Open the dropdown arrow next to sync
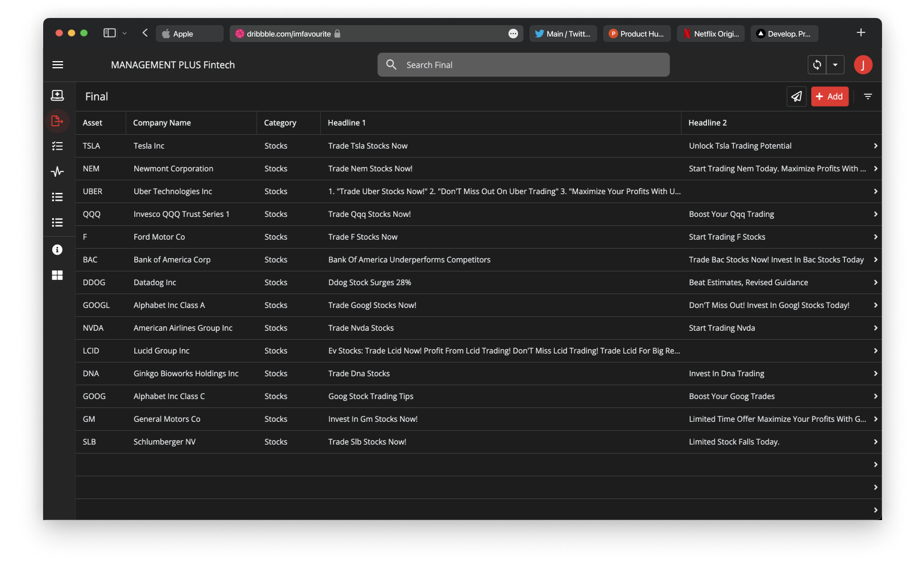The image size is (924, 562). coord(835,65)
